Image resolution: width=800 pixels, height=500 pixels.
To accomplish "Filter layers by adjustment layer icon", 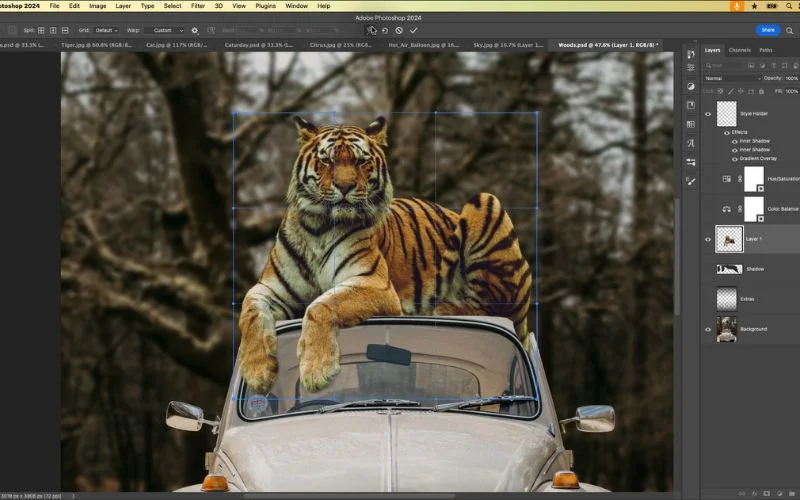I will pos(762,66).
